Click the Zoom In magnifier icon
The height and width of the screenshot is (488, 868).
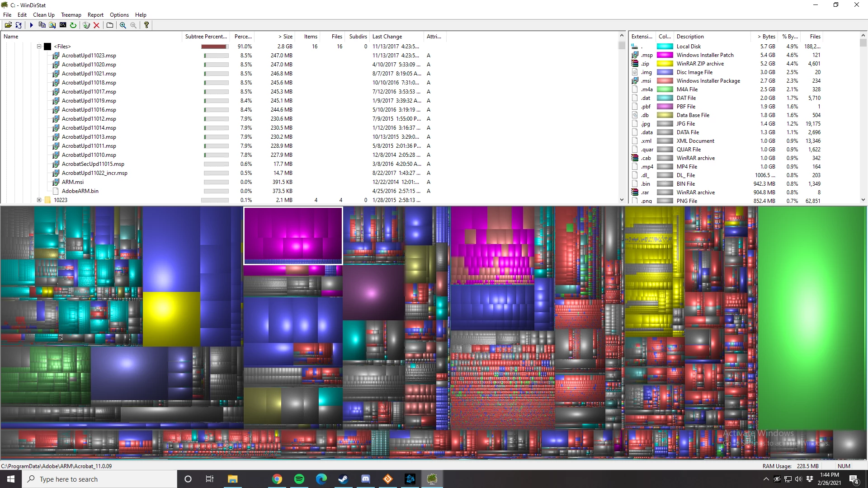pos(123,25)
